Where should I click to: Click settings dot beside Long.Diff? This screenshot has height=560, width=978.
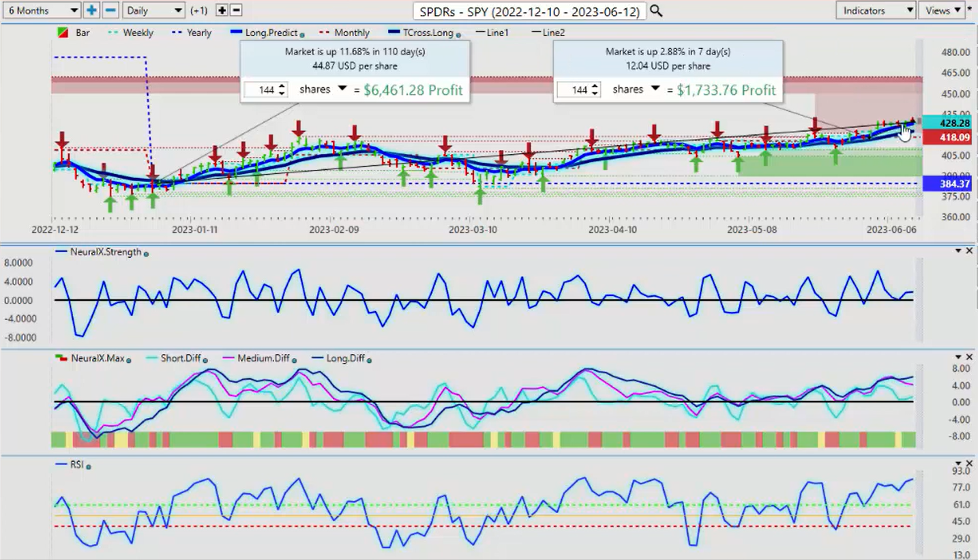(x=370, y=359)
